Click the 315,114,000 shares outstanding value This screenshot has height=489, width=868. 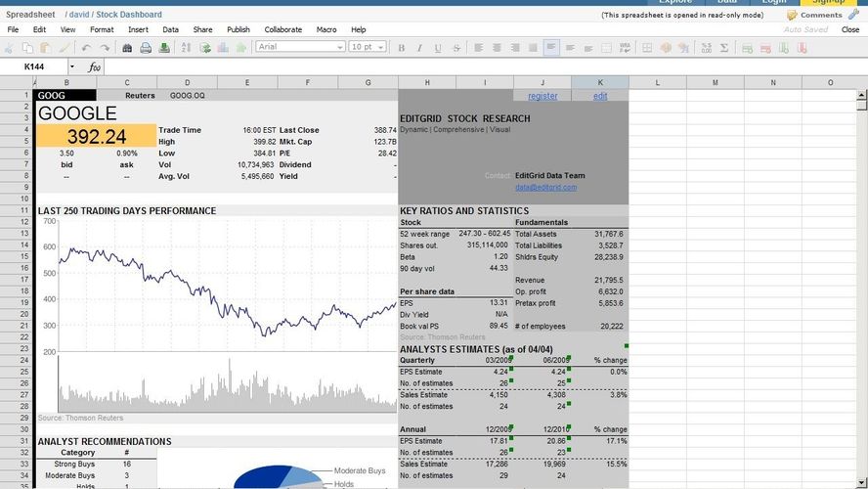(x=487, y=244)
